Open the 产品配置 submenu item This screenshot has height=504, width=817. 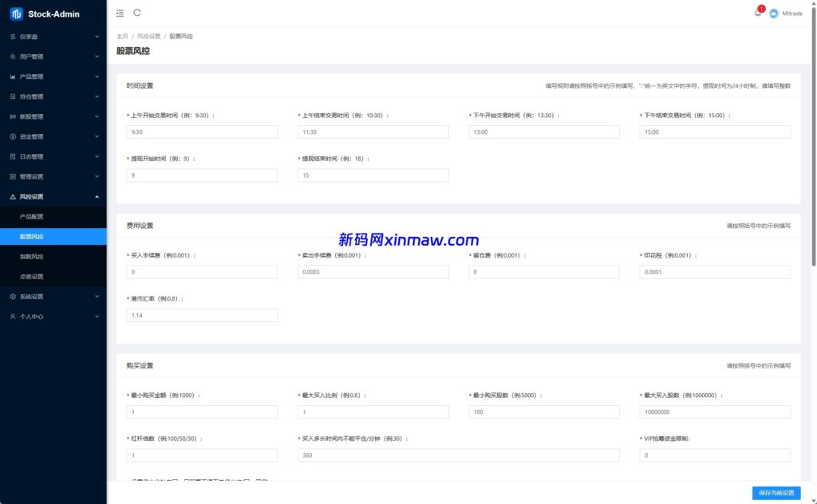click(x=32, y=217)
